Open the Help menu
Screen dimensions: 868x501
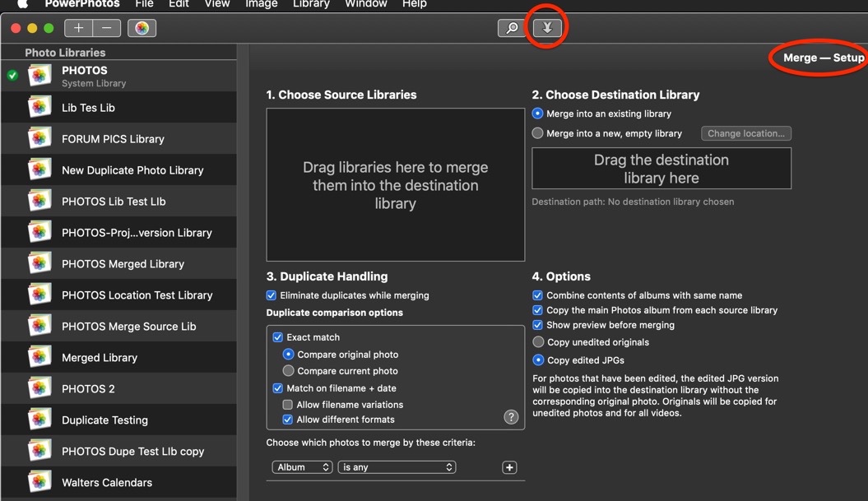click(x=414, y=4)
